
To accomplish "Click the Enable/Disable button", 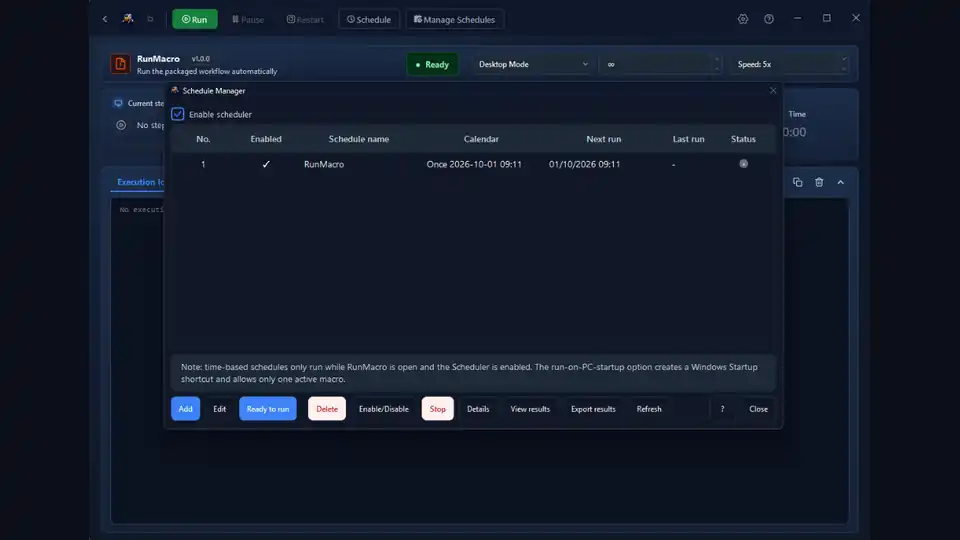I will point(384,409).
